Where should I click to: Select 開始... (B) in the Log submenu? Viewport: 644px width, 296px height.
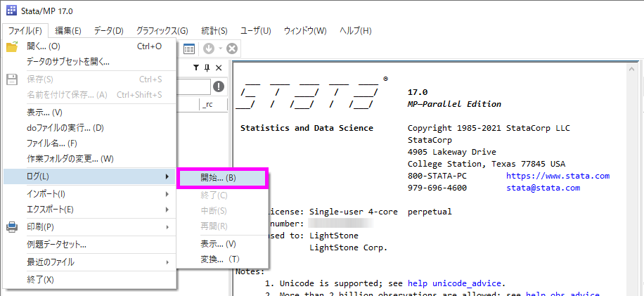click(x=222, y=178)
